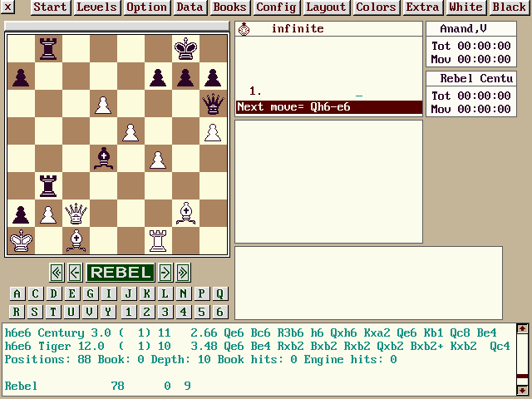Click shortcut key A button
This screenshot has width=532, height=399.
point(17,293)
